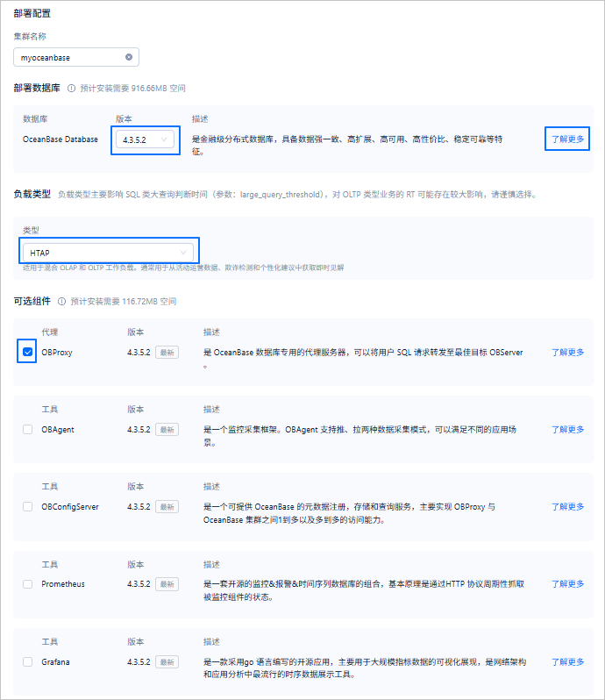Viewport: 605px width, 700px height.
Task: Open the OceanBase Database version 4.3.5.2 dropdown
Action: pos(145,139)
